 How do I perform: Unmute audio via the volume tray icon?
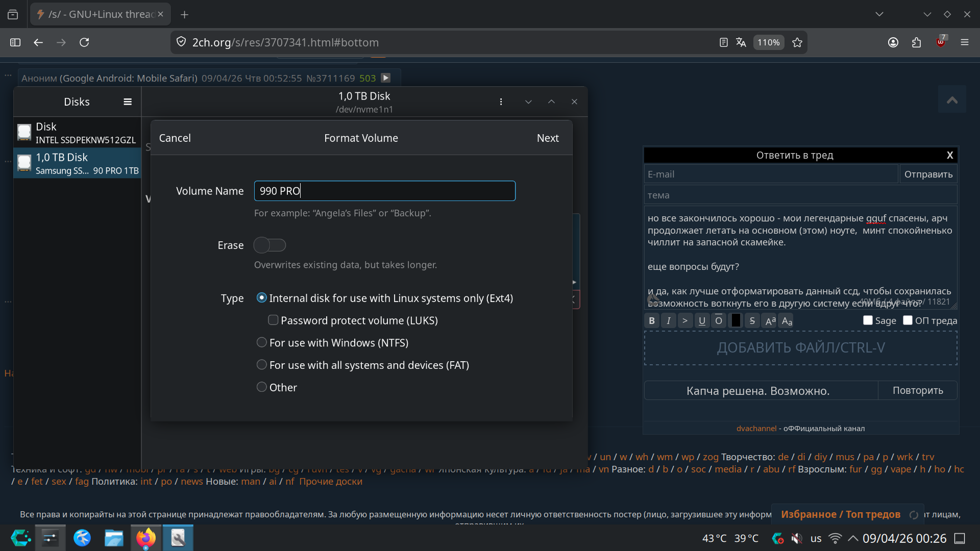[797, 538]
